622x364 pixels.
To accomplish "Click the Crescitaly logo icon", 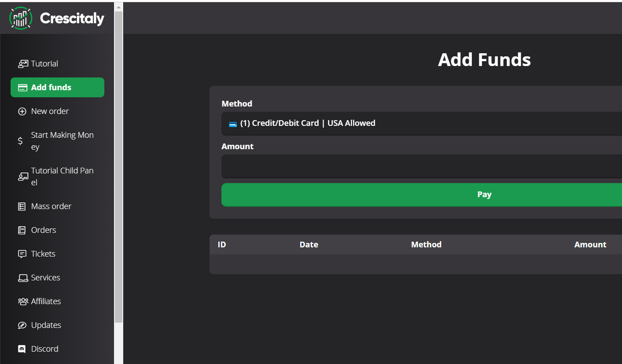I will pos(20,18).
